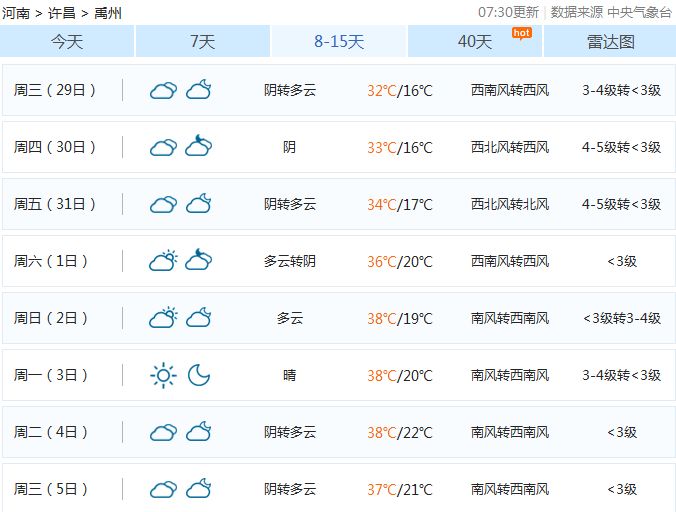This screenshot has width=676, height=512.
Task: Switch to the 今天 tab
Action: pos(67,42)
